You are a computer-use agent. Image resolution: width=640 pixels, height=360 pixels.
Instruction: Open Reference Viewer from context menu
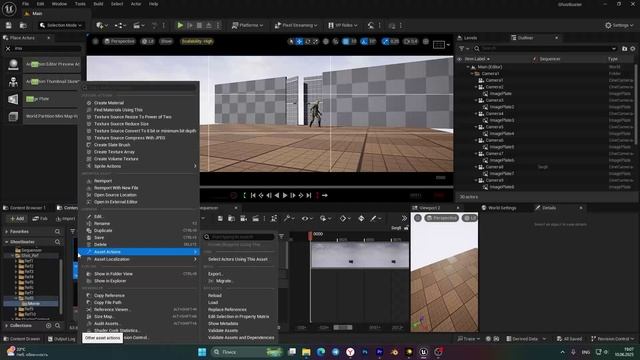112,309
